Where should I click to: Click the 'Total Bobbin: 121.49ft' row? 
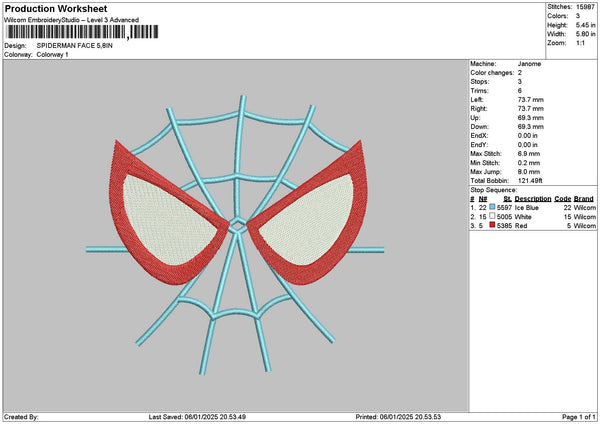click(x=506, y=181)
